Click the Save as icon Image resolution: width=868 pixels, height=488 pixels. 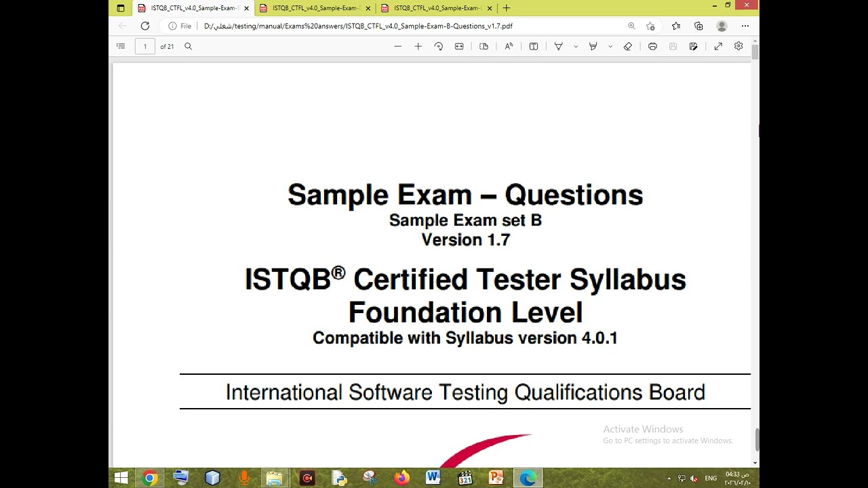tap(693, 46)
